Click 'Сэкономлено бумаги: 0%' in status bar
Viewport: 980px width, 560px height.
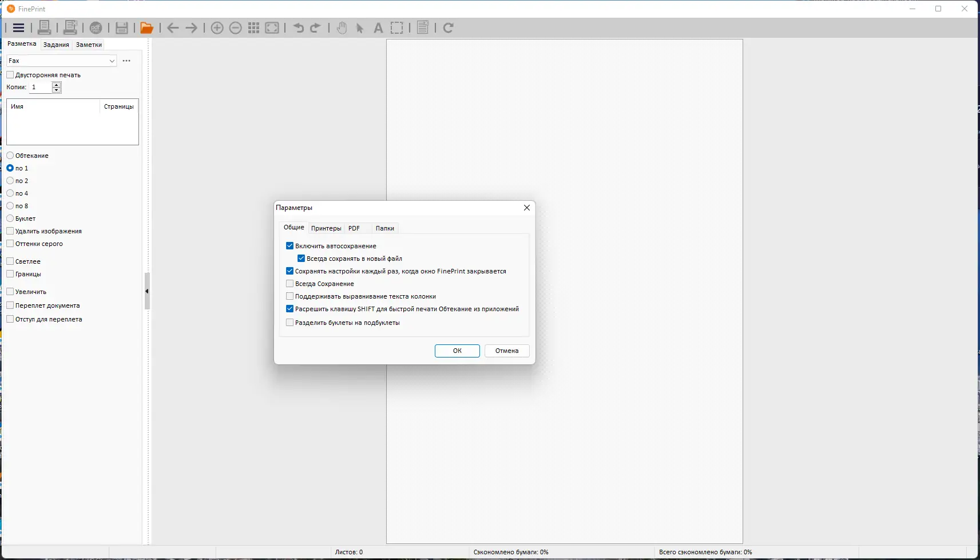[511, 552]
